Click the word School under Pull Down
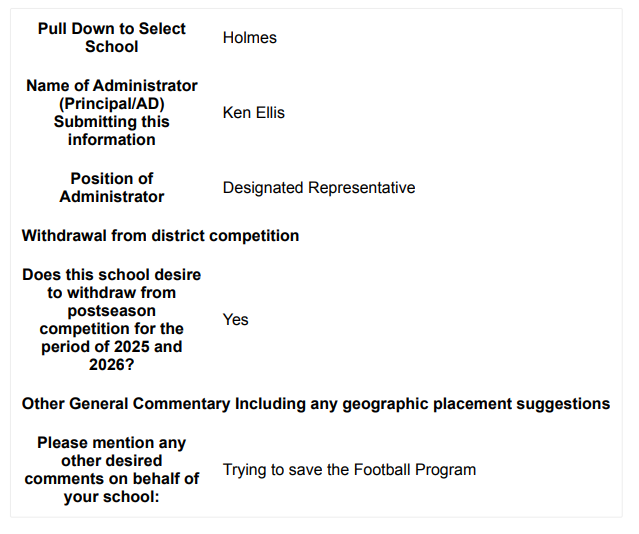The width and height of the screenshot is (639, 534). tap(111, 46)
